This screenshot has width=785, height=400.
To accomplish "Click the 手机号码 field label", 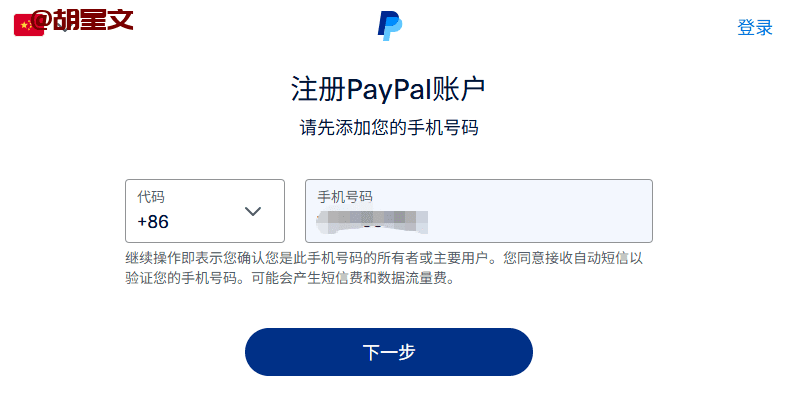I will 345,197.
